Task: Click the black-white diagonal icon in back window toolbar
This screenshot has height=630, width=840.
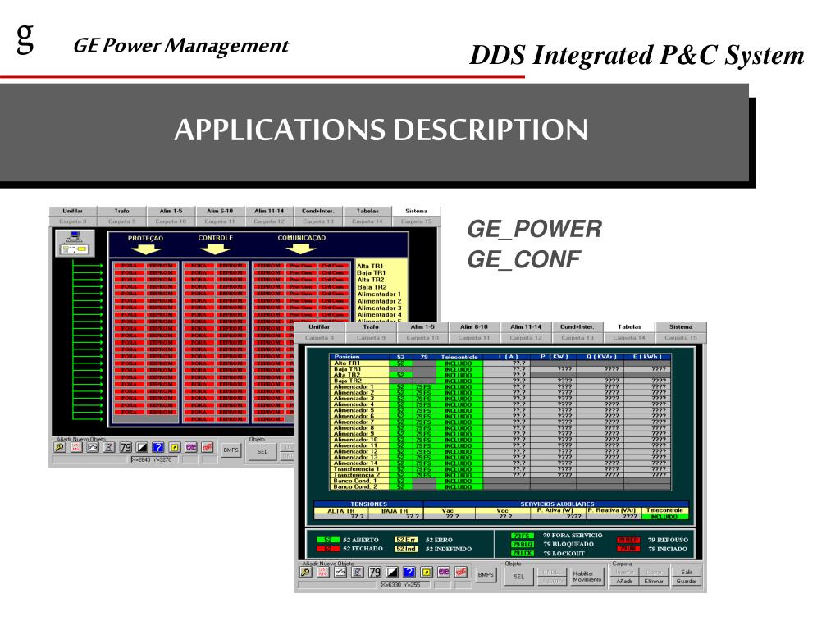Action: [142, 447]
